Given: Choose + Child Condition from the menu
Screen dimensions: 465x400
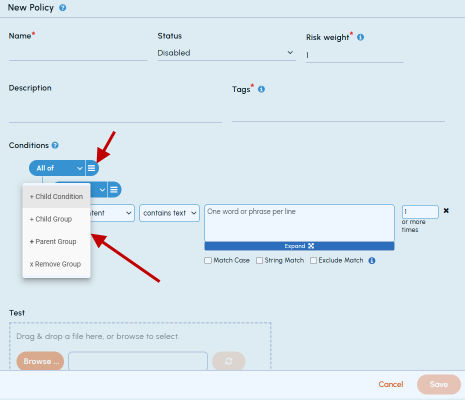Looking at the screenshot, I should point(56,197).
